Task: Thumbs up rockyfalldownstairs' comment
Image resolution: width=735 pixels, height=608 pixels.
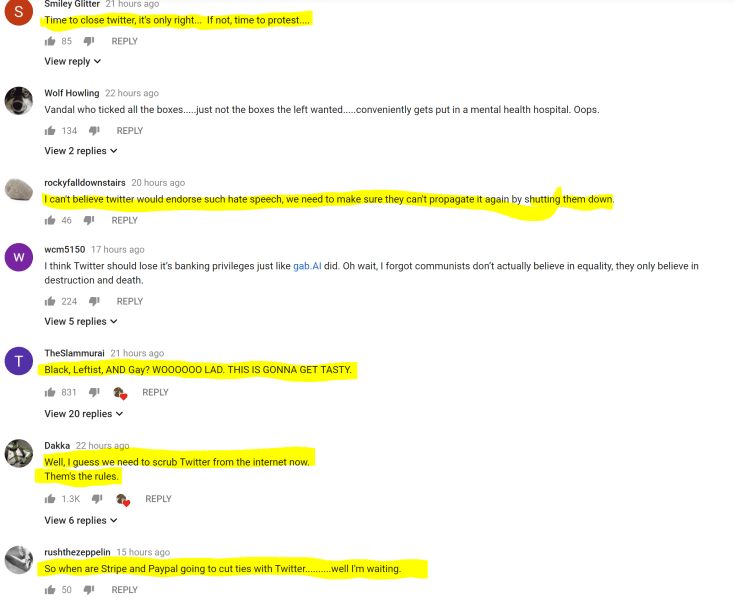Action: click(x=50, y=220)
